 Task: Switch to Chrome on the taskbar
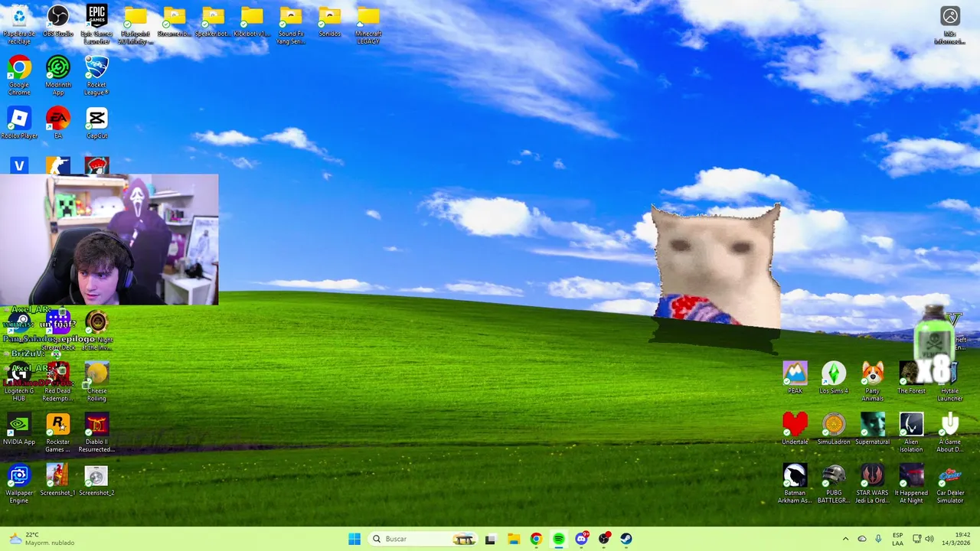(536, 539)
